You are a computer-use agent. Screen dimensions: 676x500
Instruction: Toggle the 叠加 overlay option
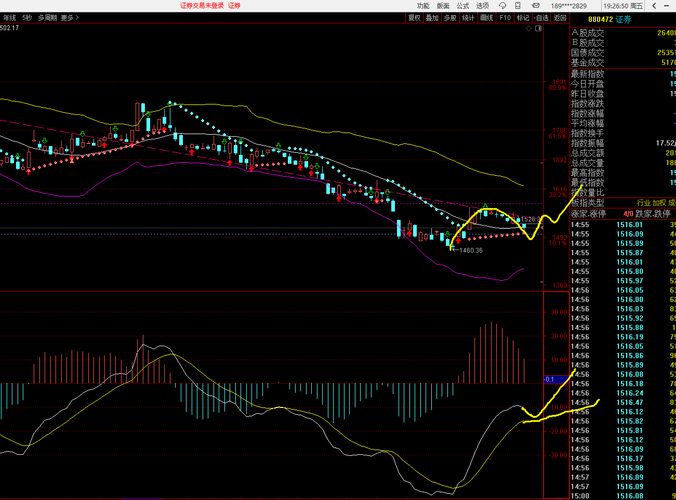tap(432, 17)
